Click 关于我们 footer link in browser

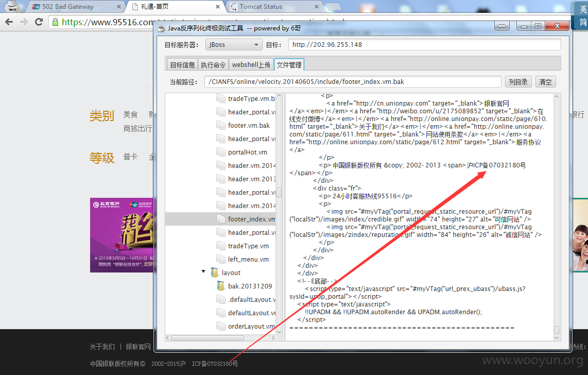(102, 347)
